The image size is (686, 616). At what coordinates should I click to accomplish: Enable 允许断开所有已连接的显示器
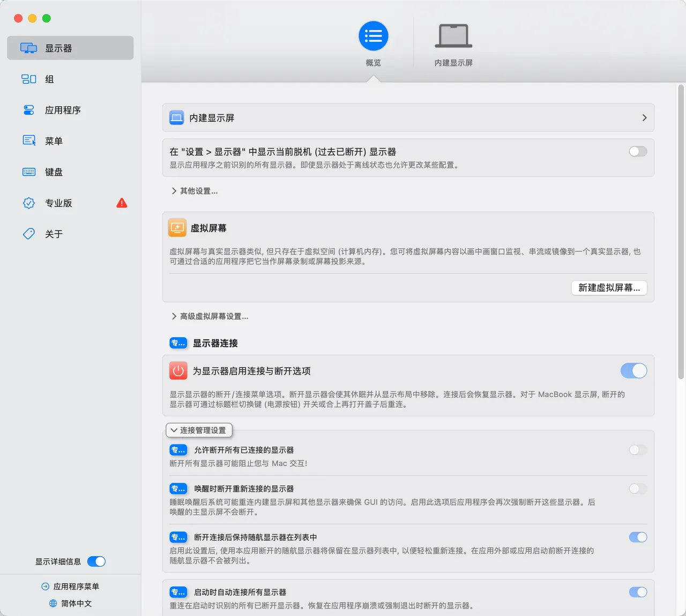click(x=638, y=450)
